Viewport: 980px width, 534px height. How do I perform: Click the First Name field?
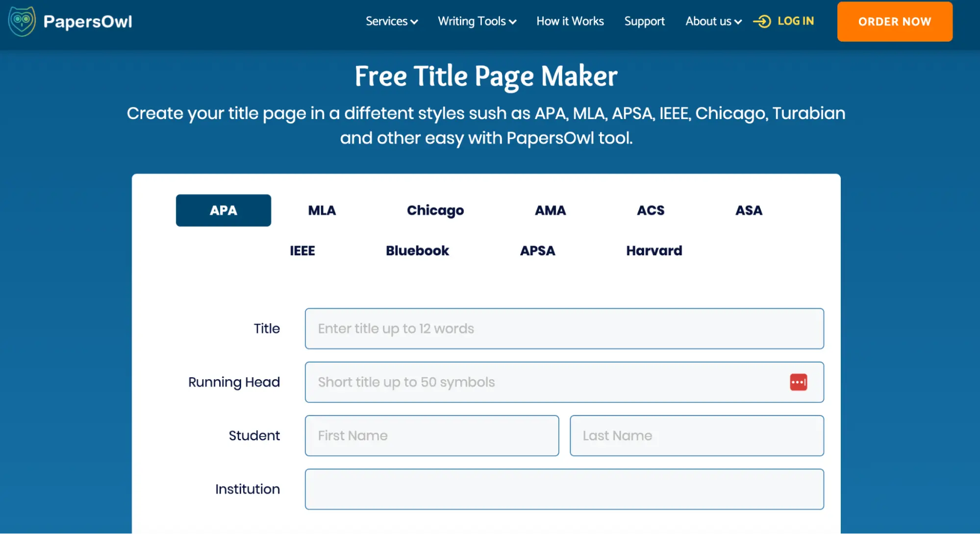(432, 436)
